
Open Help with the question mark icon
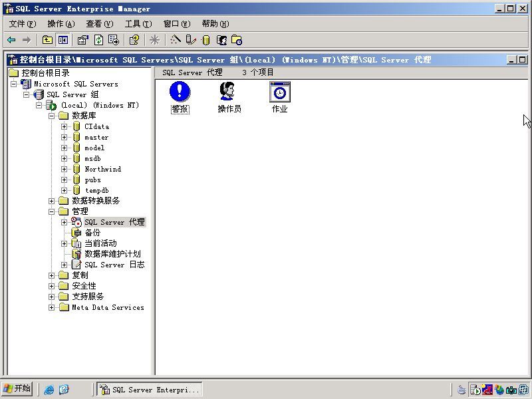134,40
